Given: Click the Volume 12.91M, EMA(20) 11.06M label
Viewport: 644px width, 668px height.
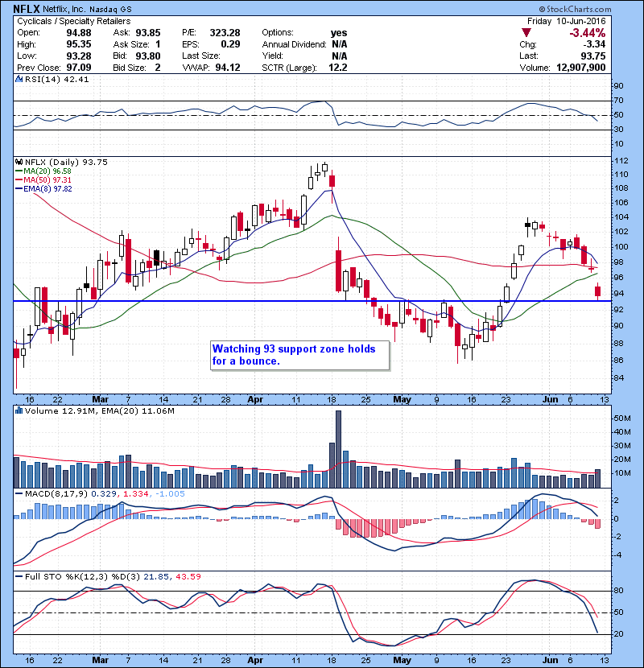Looking at the screenshot, I should click(x=99, y=410).
